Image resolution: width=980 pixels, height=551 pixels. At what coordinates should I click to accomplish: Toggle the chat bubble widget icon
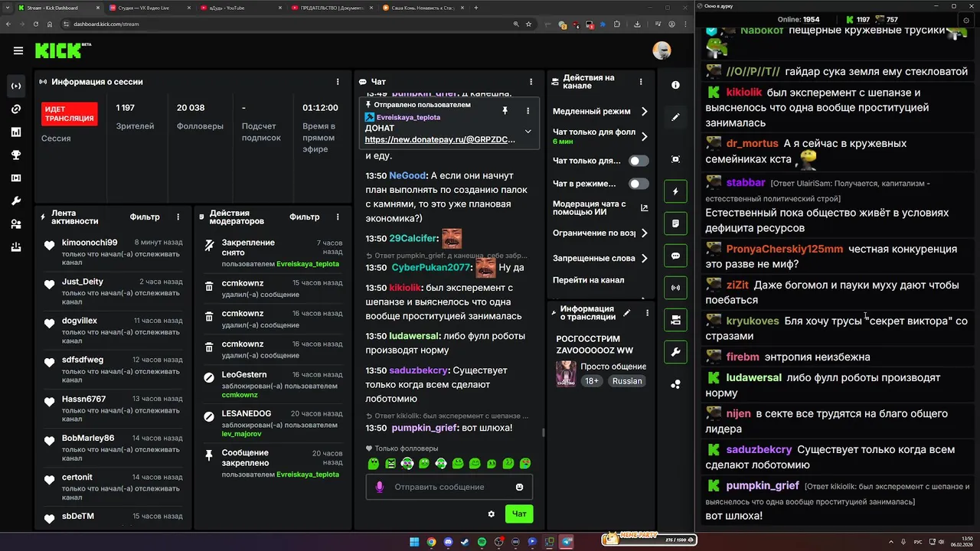coord(675,256)
